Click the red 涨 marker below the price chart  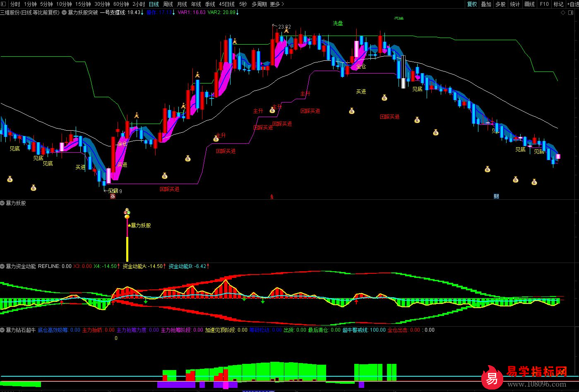pos(113,196)
